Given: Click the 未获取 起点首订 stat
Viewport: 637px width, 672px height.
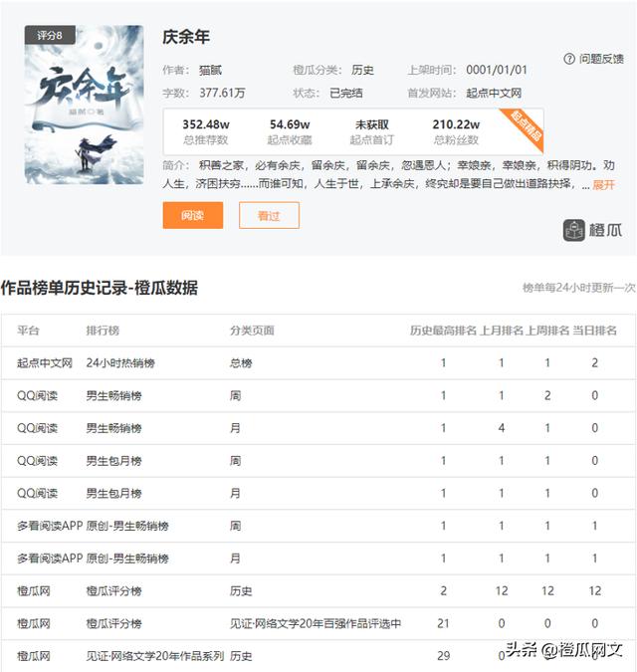Looking at the screenshot, I should (371, 131).
